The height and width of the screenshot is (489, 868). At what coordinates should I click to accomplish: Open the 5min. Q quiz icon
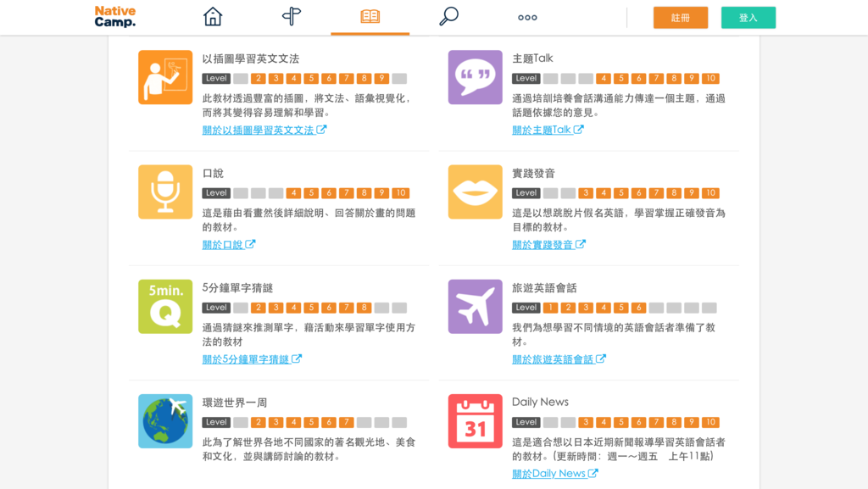(165, 307)
